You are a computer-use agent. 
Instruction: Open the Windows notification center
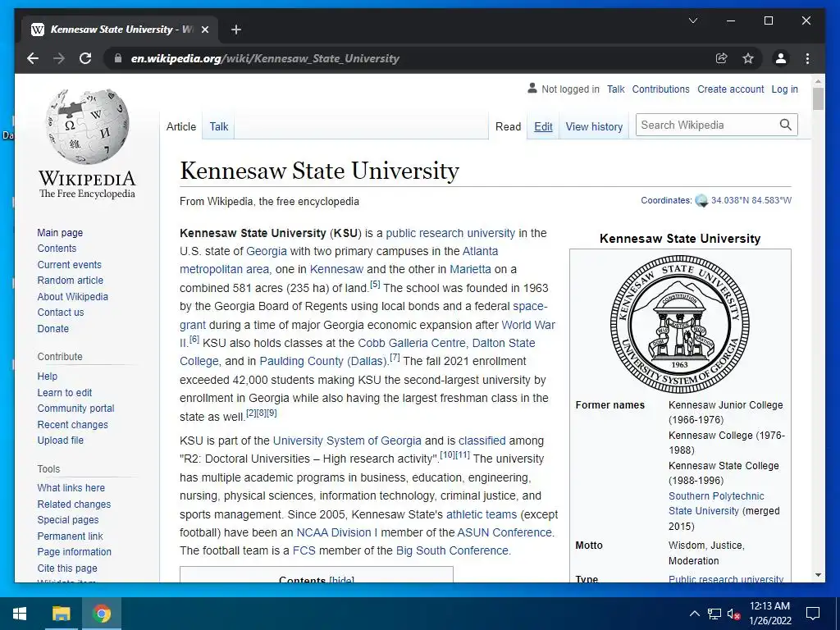[x=813, y=614]
